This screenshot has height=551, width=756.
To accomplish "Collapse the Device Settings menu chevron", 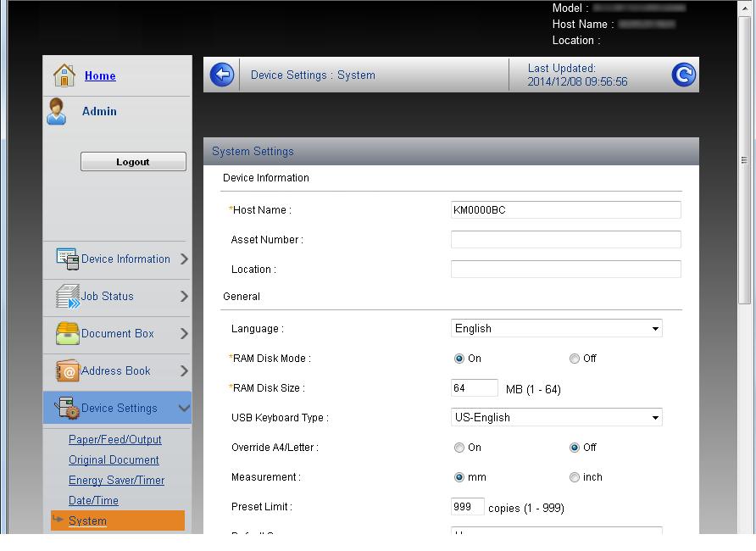I will pyautogui.click(x=184, y=409).
